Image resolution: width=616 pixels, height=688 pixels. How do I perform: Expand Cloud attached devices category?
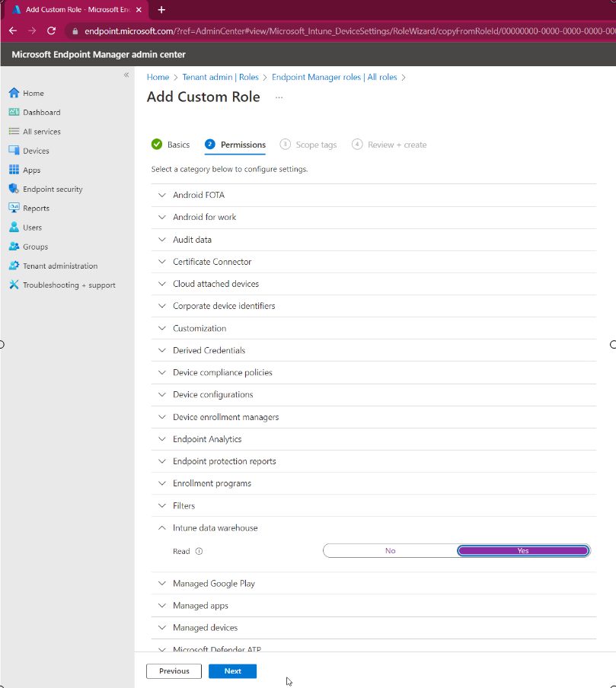pyautogui.click(x=374, y=284)
